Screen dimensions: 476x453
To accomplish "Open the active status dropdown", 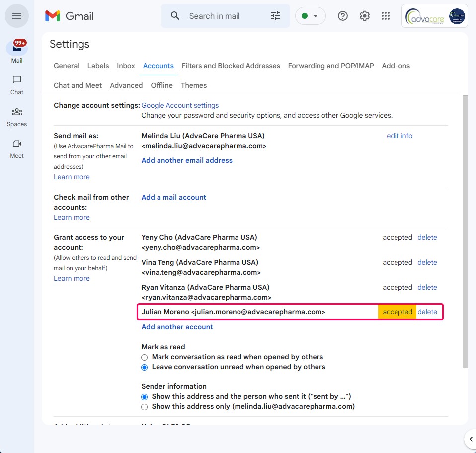I will (x=310, y=16).
